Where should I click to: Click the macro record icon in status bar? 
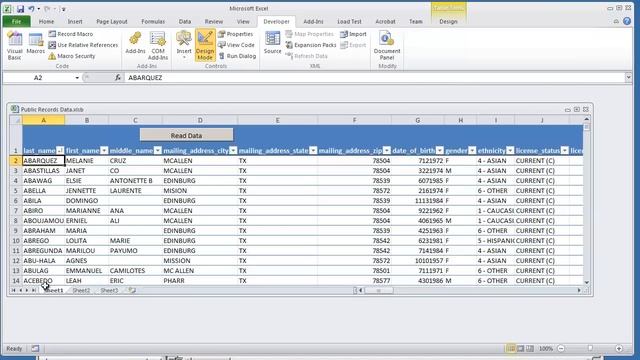point(36,349)
